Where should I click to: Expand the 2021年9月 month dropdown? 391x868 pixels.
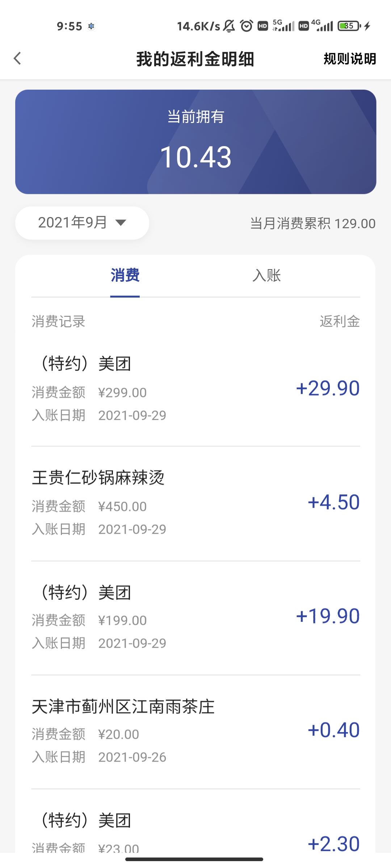pyautogui.click(x=82, y=223)
